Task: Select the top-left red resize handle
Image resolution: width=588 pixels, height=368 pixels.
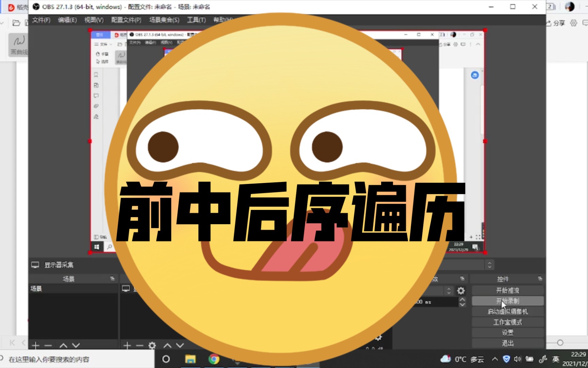Action: tap(90, 30)
